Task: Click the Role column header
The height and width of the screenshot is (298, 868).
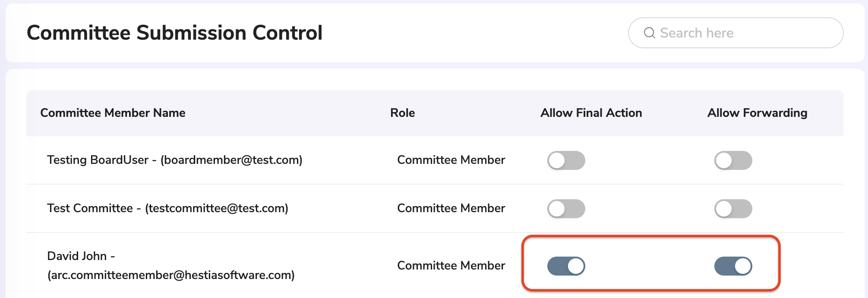Action: (402, 113)
